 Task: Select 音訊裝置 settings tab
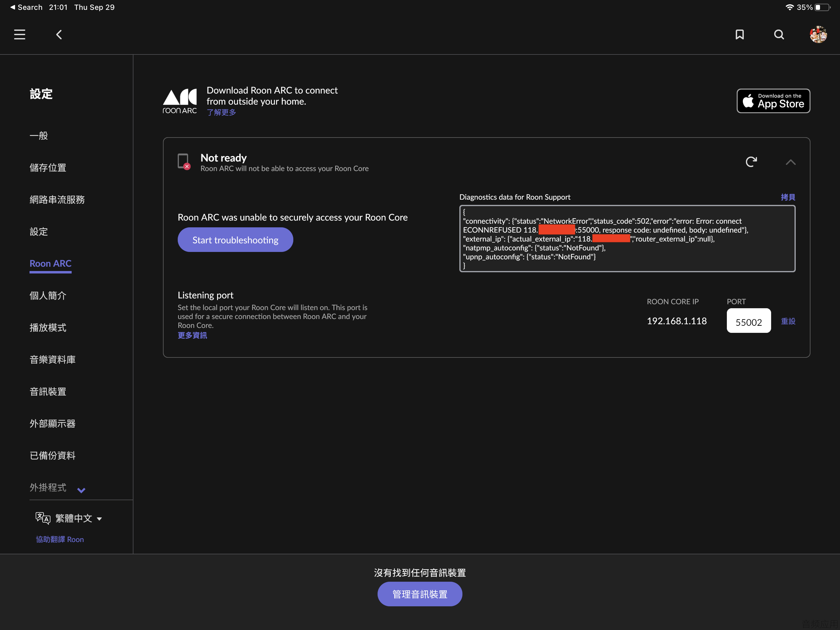[48, 391]
